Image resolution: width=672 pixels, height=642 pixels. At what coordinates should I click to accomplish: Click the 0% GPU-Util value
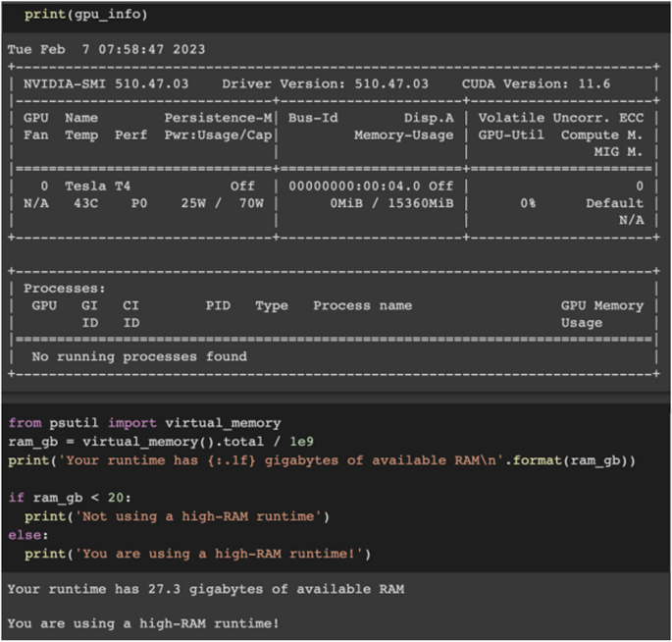point(528,203)
